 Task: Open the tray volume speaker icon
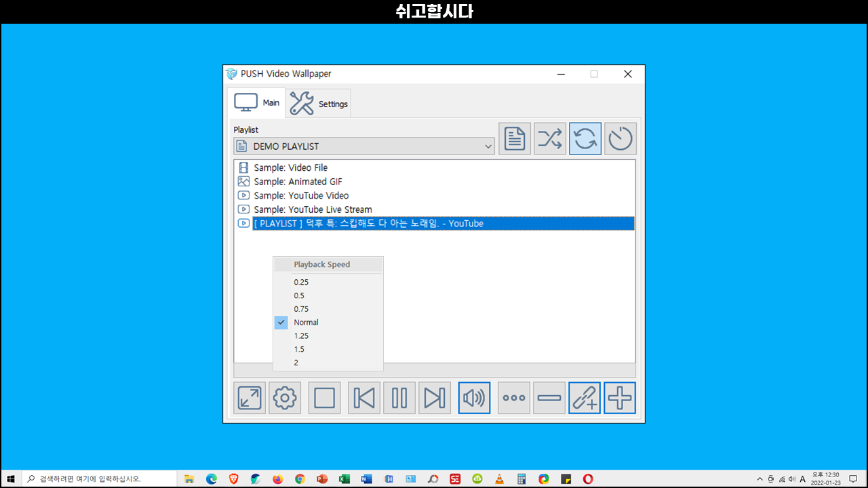(x=792, y=479)
